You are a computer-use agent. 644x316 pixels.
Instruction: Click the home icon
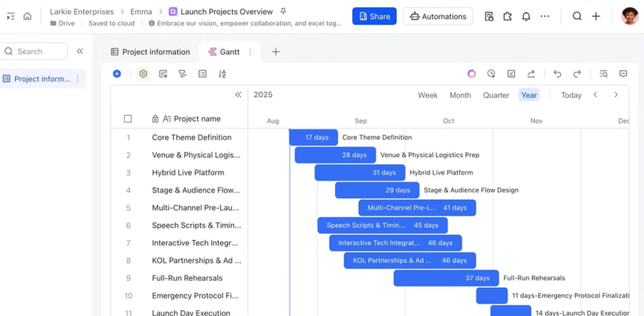(27, 17)
